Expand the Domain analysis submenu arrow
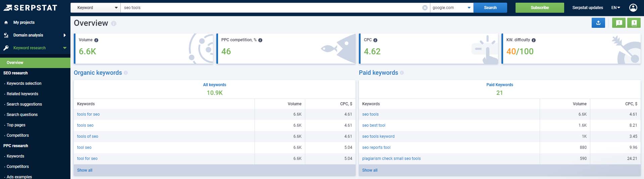 pyautogui.click(x=65, y=35)
